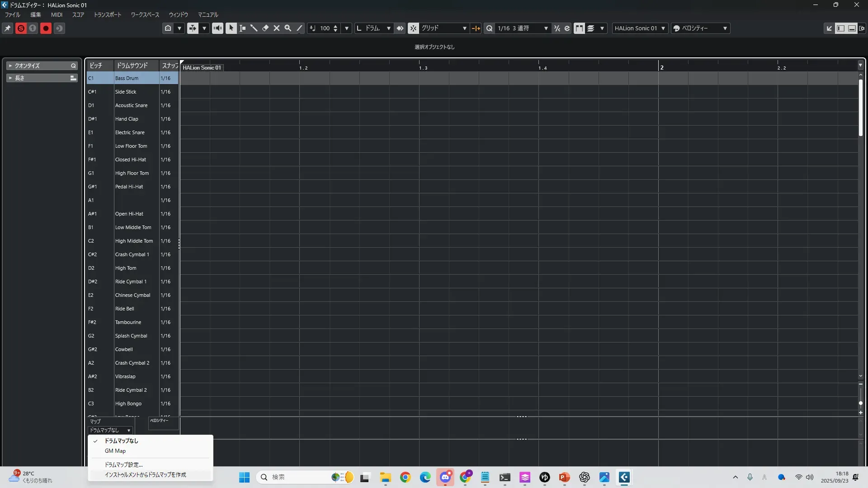The image size is (868, 488).
Task: Toggle the red Solo Editor button
Action: (21, 28)
